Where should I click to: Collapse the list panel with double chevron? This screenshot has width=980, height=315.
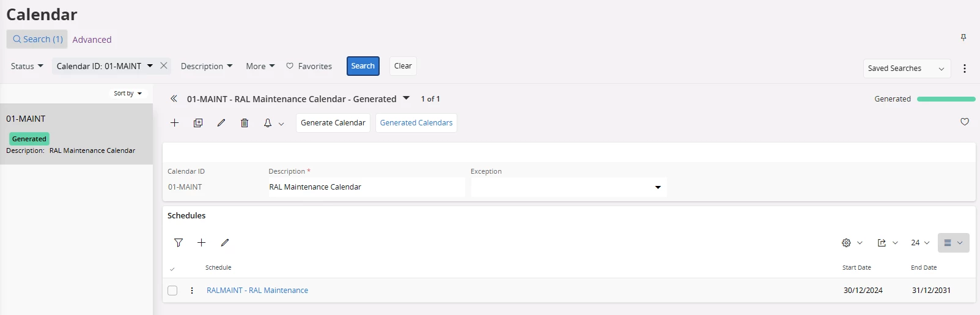174,98
